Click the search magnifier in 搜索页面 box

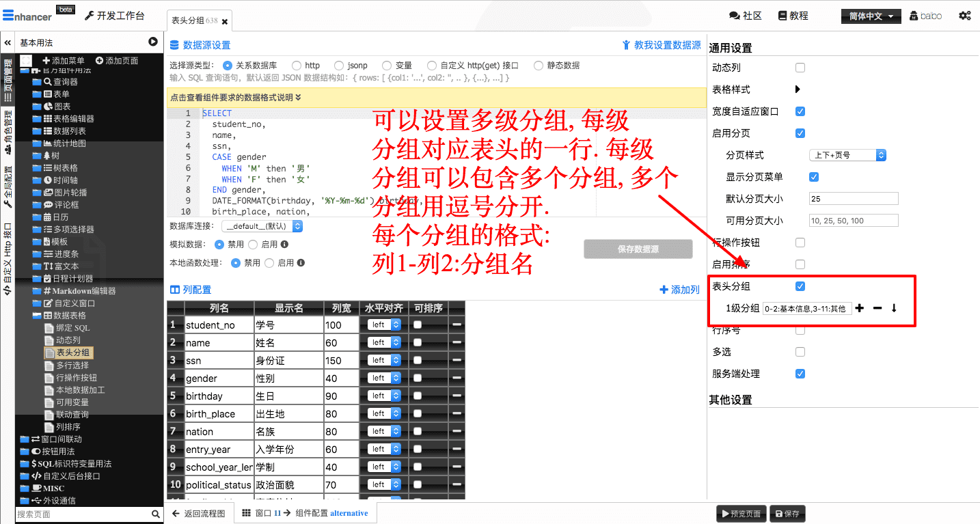click(x=156, y=514)
